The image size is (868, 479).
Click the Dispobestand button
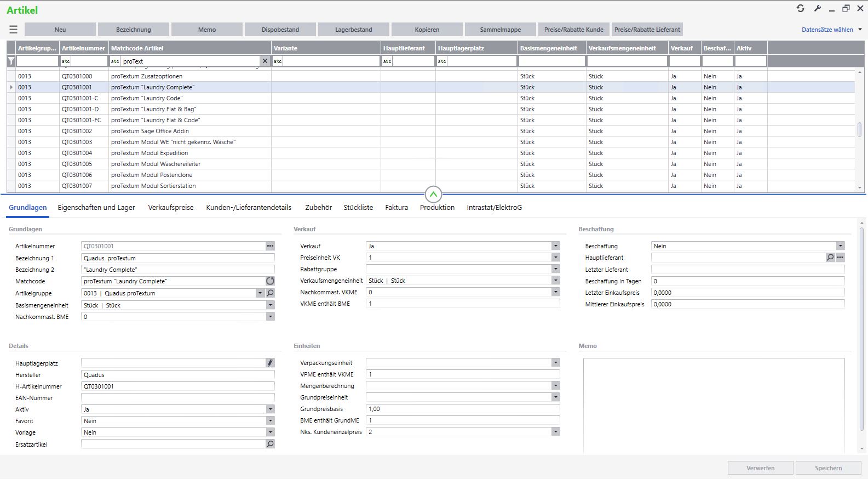pos(280,30)
